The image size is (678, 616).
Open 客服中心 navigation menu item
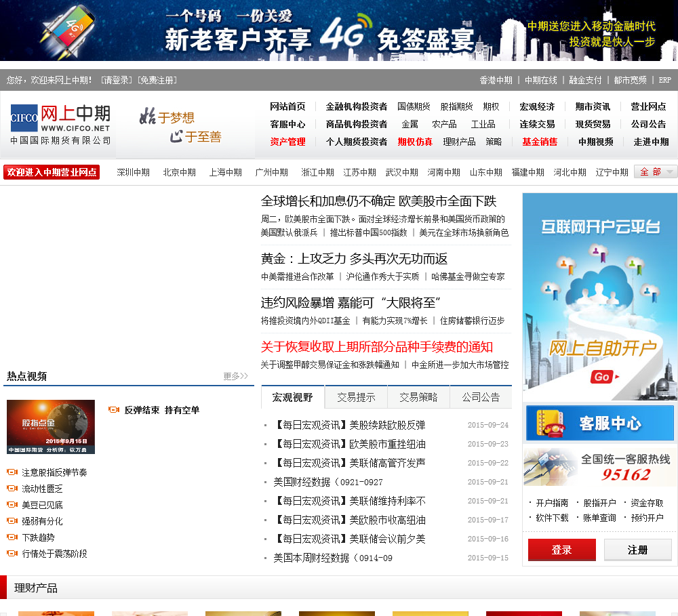pos(287,124)
